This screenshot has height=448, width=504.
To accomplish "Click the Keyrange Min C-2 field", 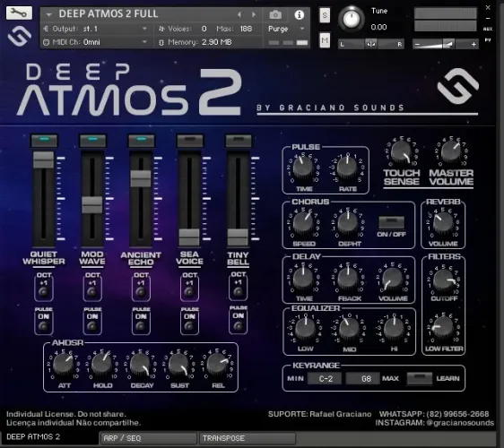I will coord(326,379).
